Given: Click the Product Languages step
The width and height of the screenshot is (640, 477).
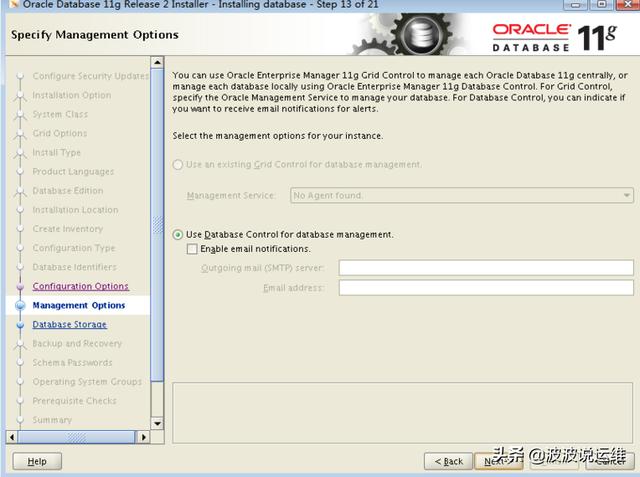Looking at the screenshot, I should 73,172.
